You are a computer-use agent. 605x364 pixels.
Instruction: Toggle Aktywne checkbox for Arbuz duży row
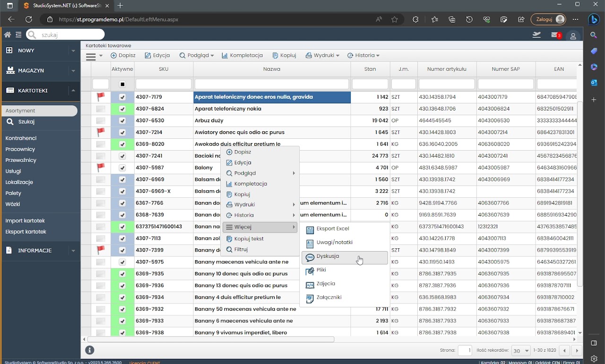(x=122, y=121)
